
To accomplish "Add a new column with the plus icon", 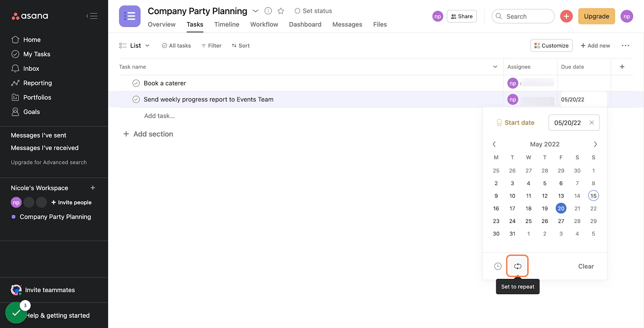I will (x=622, y=67).
